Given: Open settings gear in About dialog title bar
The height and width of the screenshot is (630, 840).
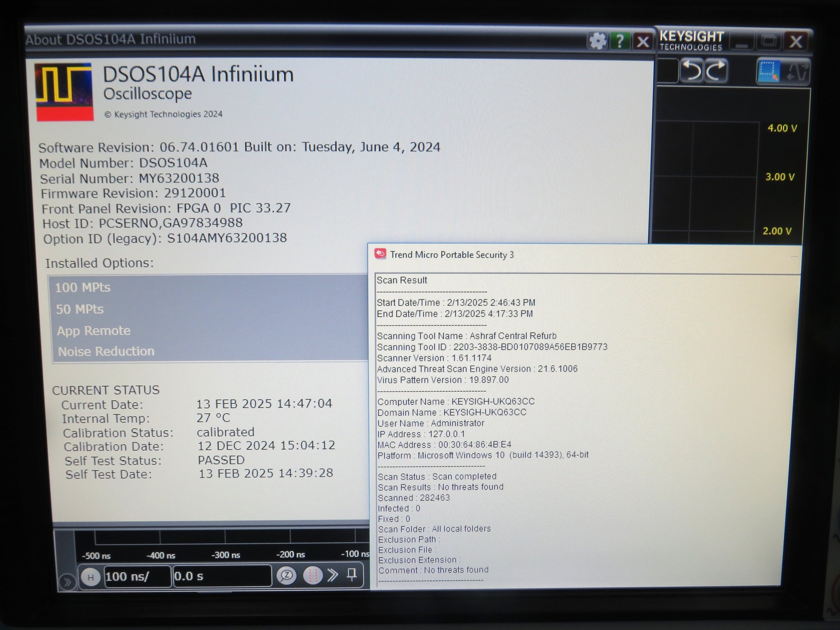Looking at the screenshot, I should tap(597, 41).
